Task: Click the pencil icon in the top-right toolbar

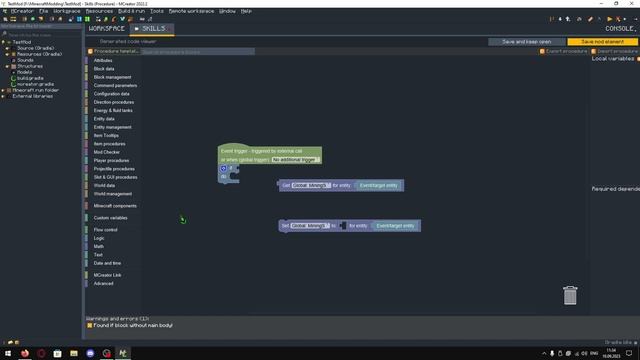Action: [x=590, y=19]
